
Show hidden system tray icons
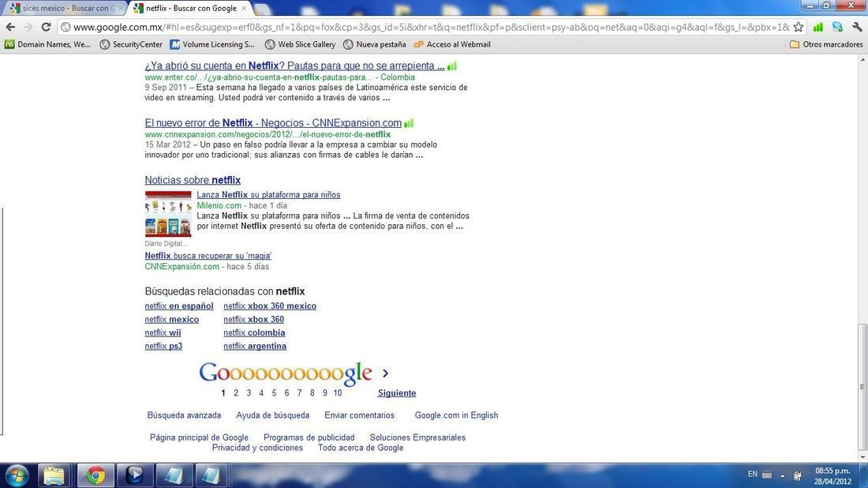pos(782,475)
